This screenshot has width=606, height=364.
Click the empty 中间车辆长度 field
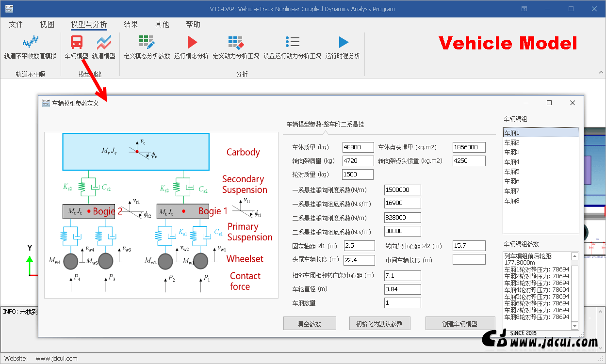(x=469, y=260)
